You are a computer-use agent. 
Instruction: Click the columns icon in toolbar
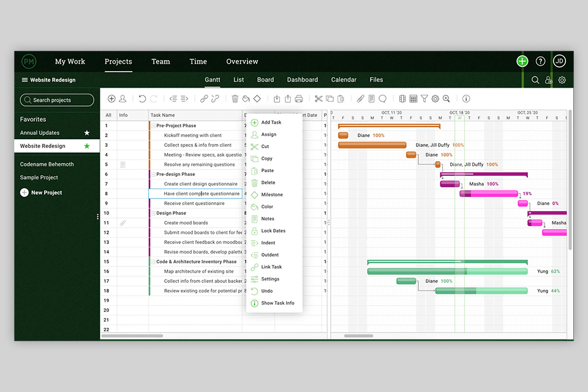(x=402, y=99)
